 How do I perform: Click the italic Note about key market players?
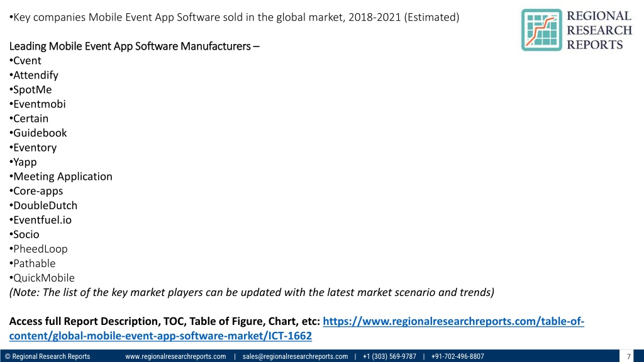[x=252, y=292]
